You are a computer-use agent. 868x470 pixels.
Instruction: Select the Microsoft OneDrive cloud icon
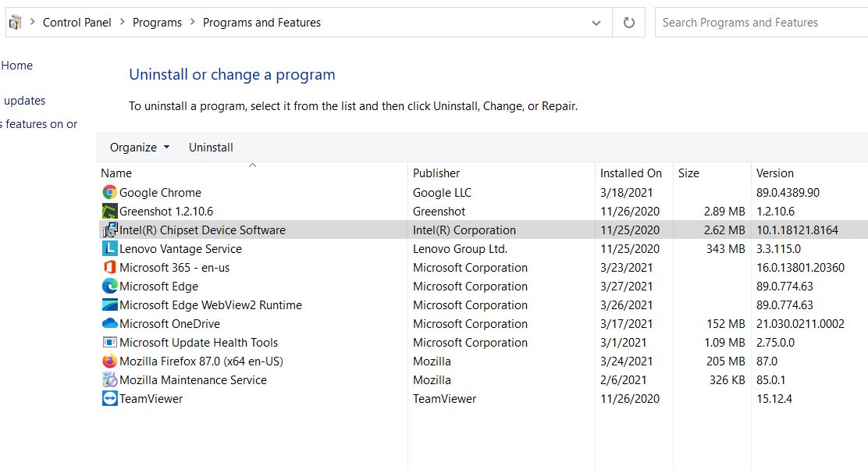[x=109, y=323]
